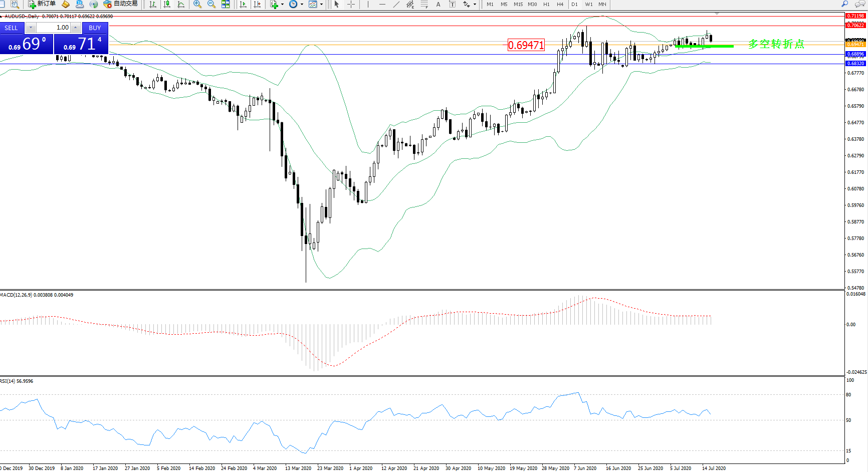
Task: Increase lot volume with up arrow
Action: click(x=76, y=28)
